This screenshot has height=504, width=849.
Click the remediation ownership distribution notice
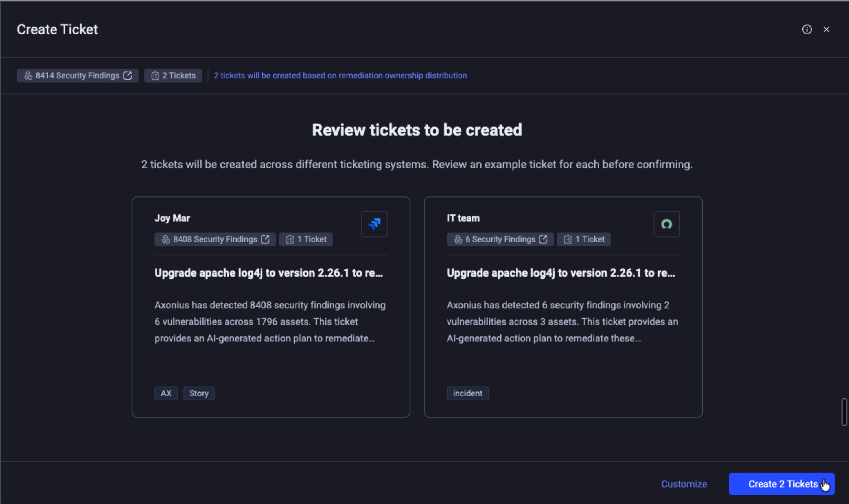tap(340, 75)
